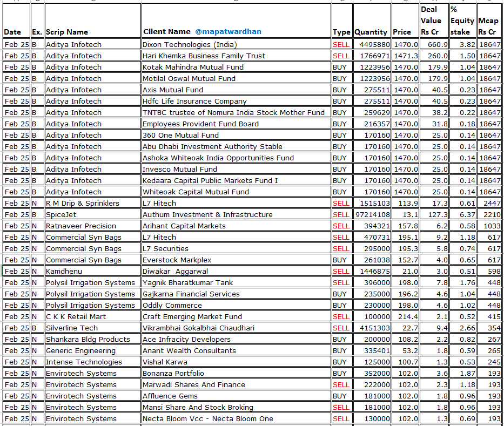Click the quantity 97214108 cell
The image size is (504, 426).
coord(372,214)
